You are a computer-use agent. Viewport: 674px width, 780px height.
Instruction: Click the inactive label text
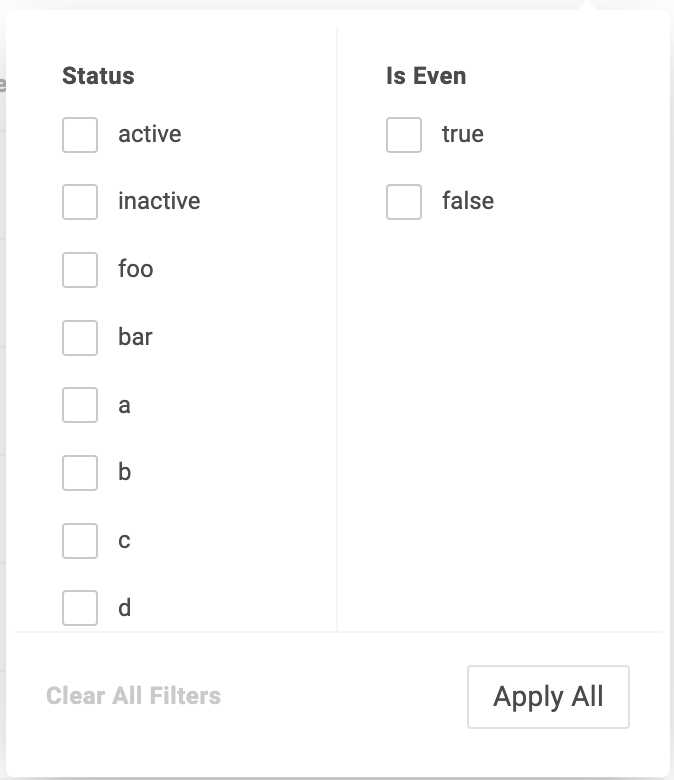(x=159, y=201)
